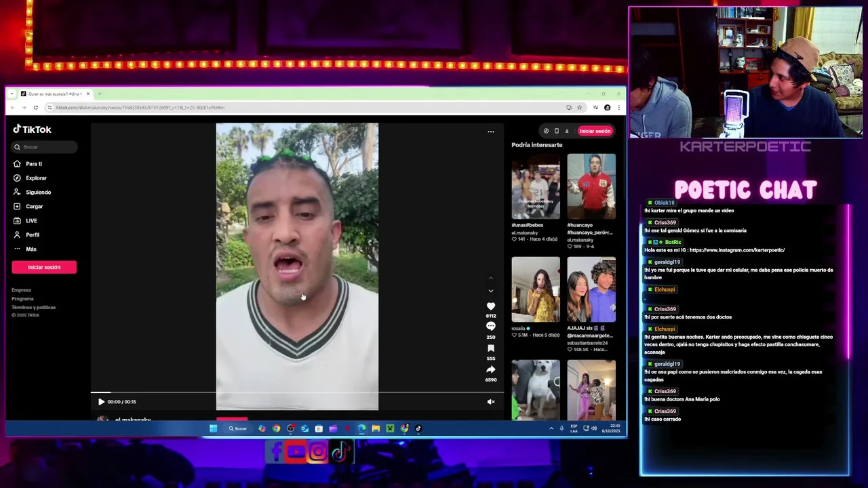Open the tab search dropdown arrow
The image size is (868, 488).
[x=12, y=94]
